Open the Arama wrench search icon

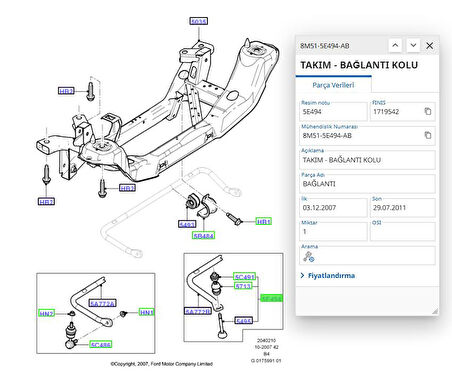[x=308, y=257]
